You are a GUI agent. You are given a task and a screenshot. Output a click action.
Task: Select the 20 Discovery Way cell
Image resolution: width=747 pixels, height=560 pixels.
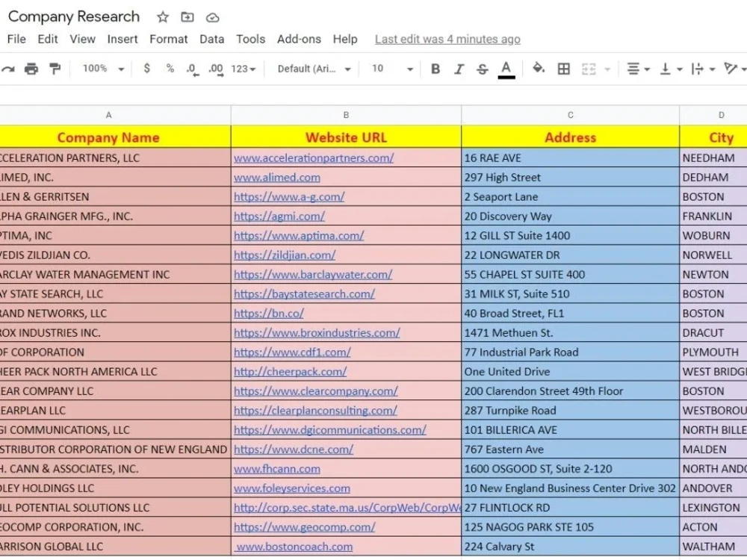(x=570, y=217)
